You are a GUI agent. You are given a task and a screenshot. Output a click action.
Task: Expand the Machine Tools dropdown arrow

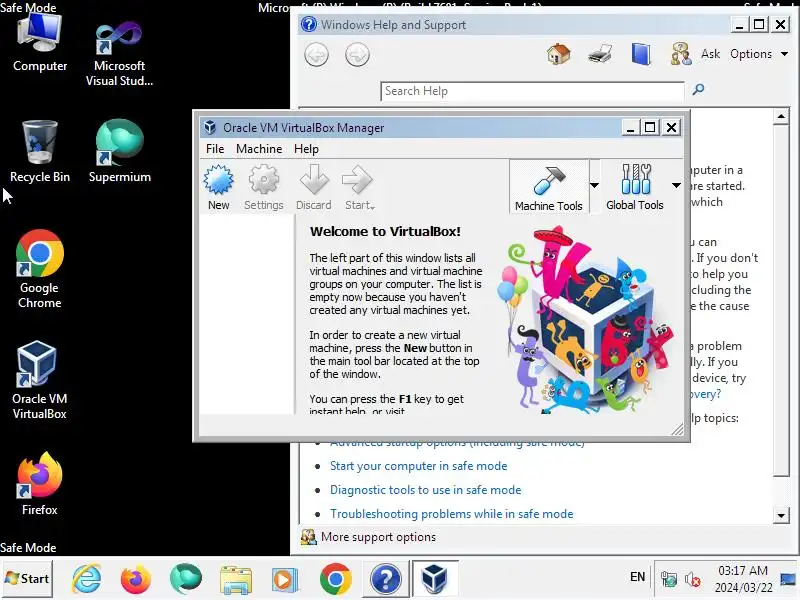coord(594,185)
